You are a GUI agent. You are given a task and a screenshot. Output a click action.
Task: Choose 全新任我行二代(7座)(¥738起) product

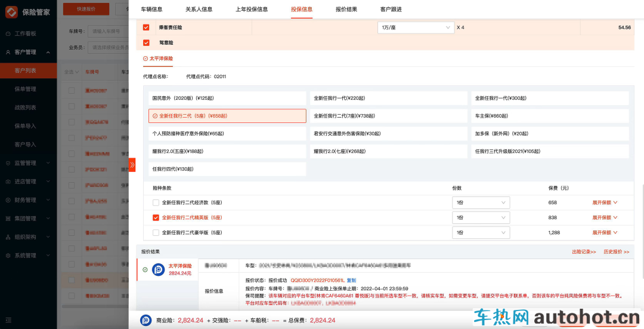pyautogui.click(x=389, y=116)
